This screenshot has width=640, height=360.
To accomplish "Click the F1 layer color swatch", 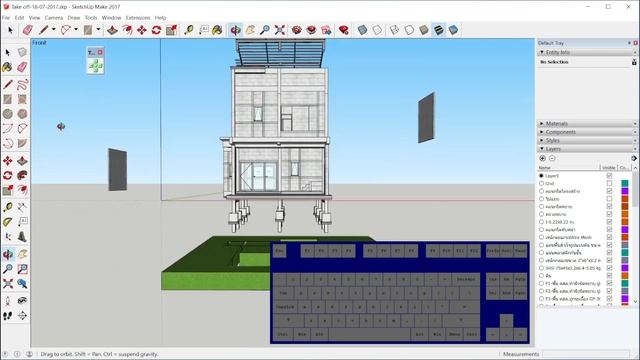I will point(624,283).
